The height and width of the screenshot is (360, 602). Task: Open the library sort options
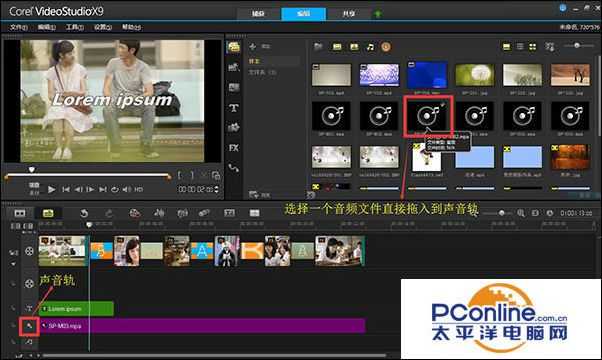click(x=549, y=47)
